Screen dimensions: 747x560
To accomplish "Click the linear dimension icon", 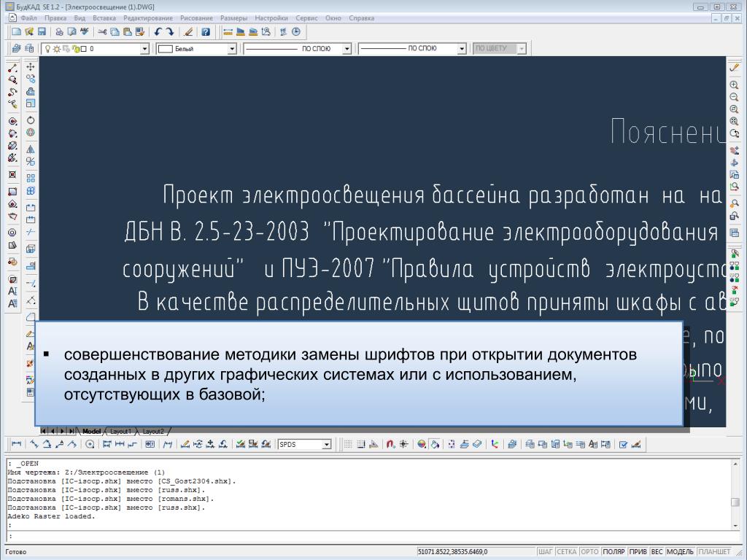I will (x=16, y=444).
